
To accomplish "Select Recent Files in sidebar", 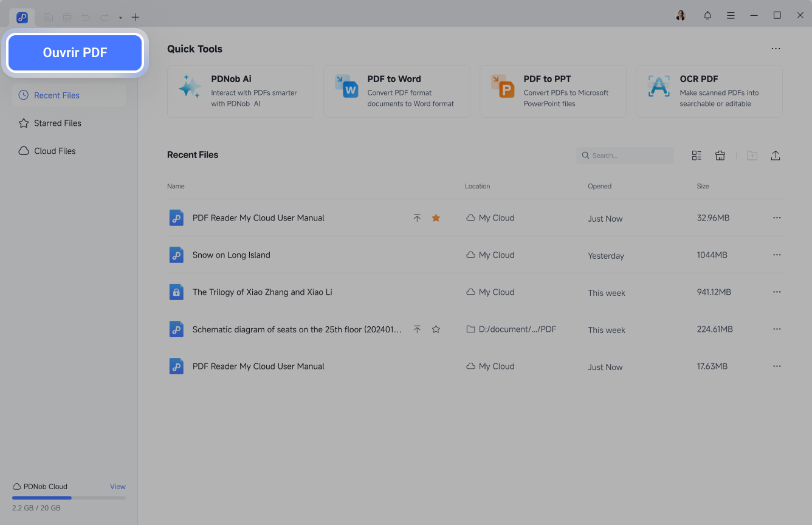I will coord(69,95).
